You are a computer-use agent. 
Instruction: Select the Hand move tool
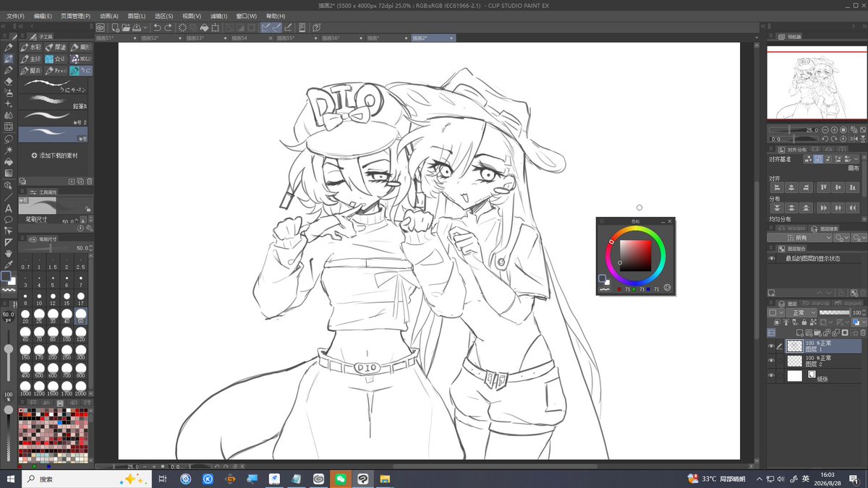coord(8,254)
